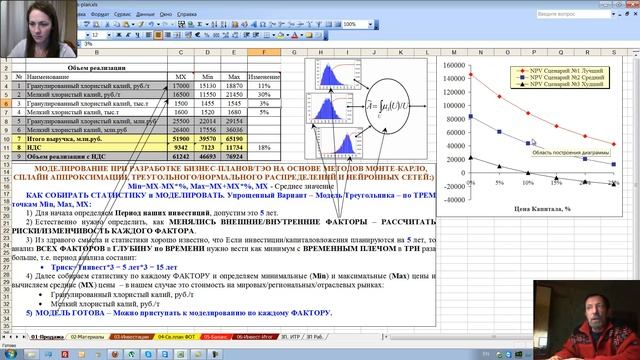Image resolution: width=640 pixels, height=360 pixels.
Task: Open the Формат menu
Action: (100, 14)
